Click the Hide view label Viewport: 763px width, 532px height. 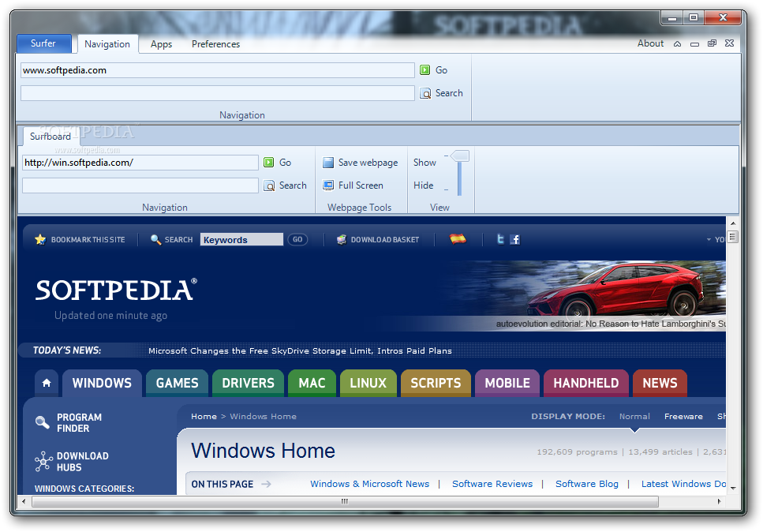[424, 185]
